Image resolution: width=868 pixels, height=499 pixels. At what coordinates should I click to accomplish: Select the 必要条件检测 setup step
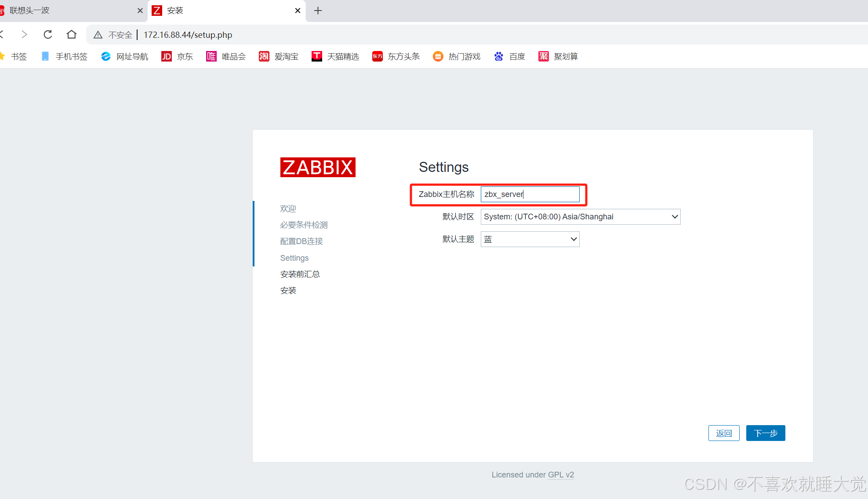click(x=304, y=225)
